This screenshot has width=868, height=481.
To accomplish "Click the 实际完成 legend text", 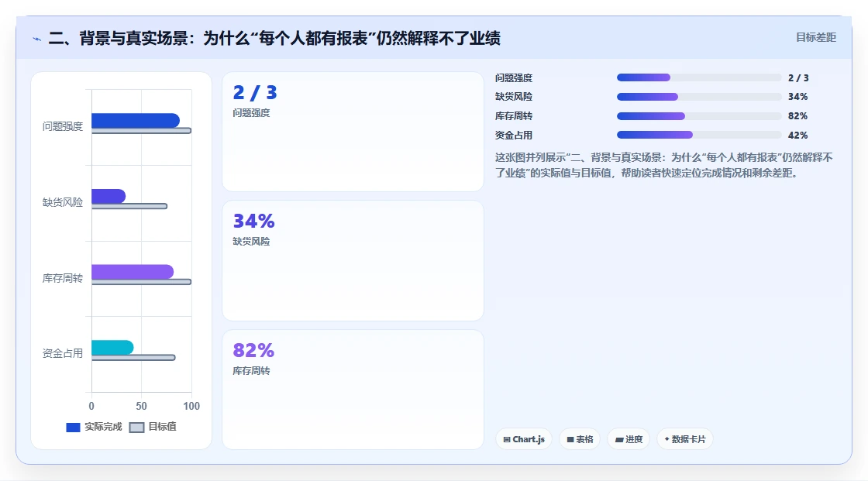I will [103, 427].
